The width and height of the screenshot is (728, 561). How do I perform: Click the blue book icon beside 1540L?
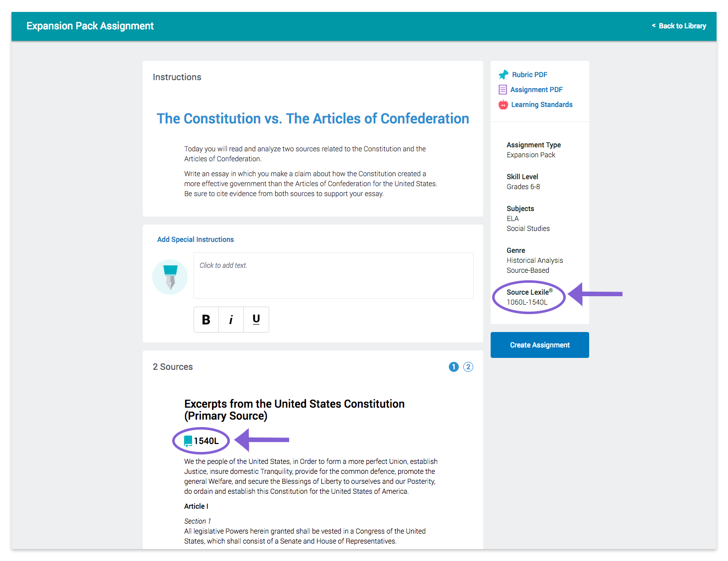point(188,441)
